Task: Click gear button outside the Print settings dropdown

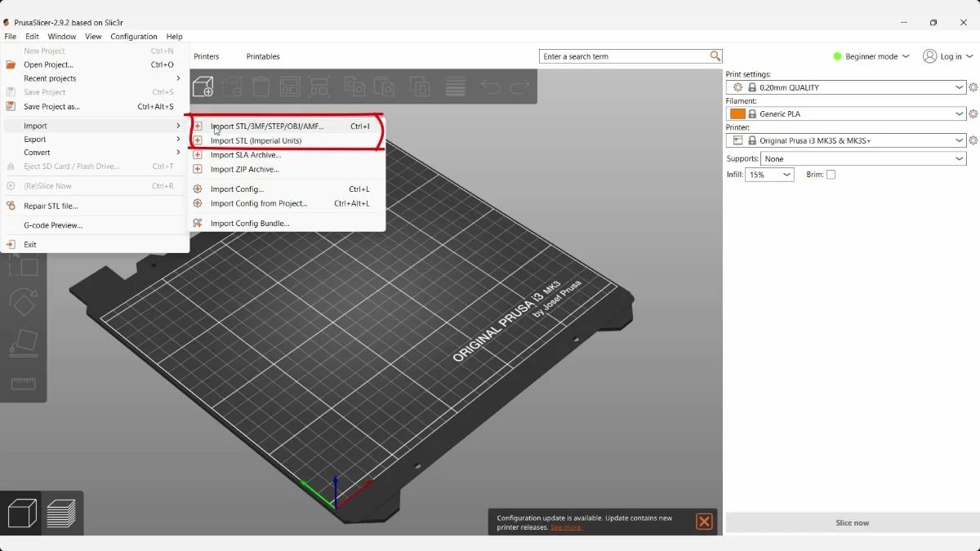Action: coord(973,87)
